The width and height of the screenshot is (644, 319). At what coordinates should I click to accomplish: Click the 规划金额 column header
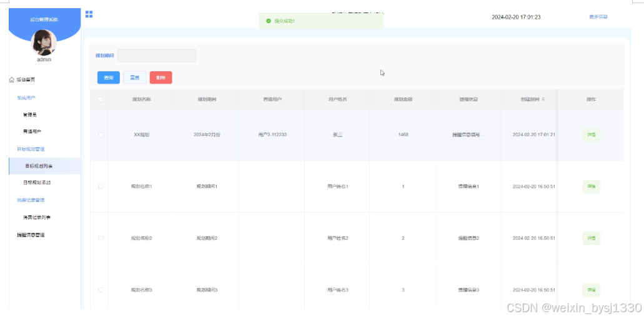click(x=403, y=99)
